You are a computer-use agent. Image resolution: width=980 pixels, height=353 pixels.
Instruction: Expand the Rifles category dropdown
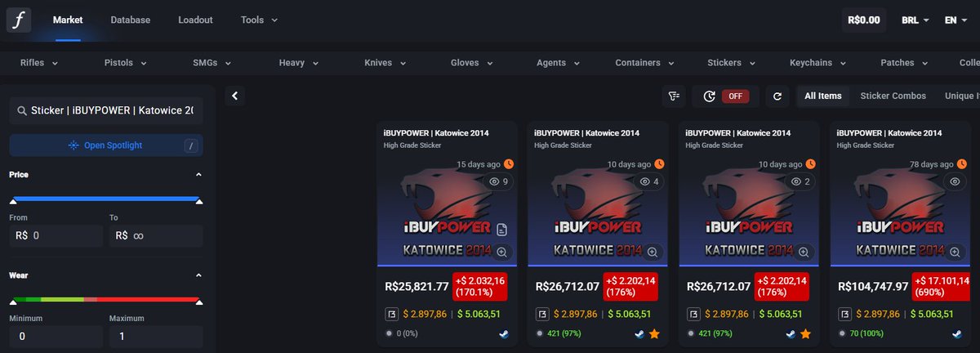pyautogui.click(x=38, y=62)
